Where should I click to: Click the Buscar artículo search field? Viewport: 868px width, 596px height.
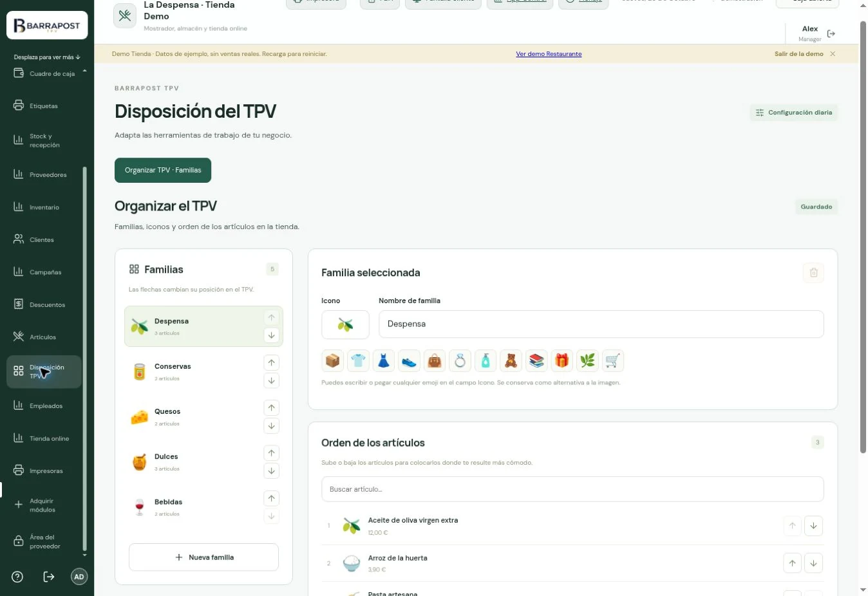(572, 489)
